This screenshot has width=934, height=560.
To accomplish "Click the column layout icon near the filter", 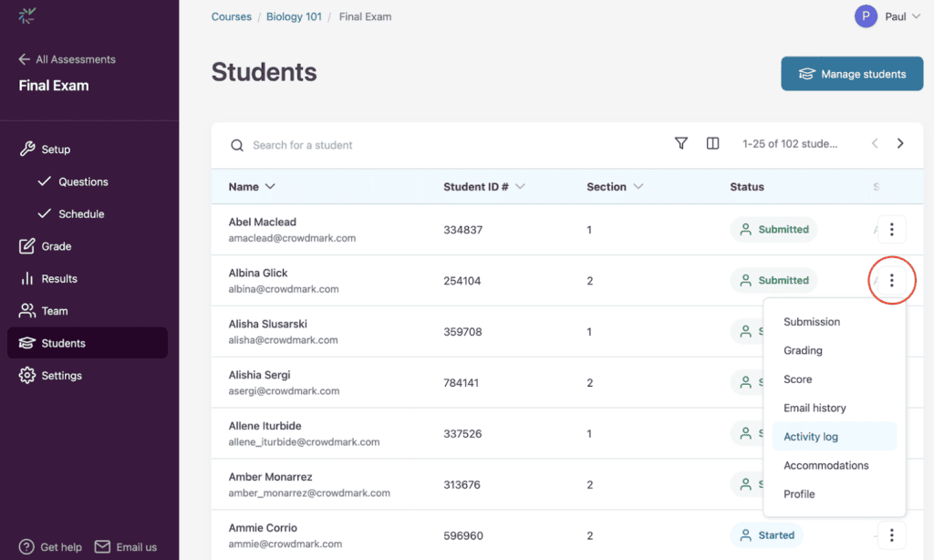I will [x=712, y=143].
